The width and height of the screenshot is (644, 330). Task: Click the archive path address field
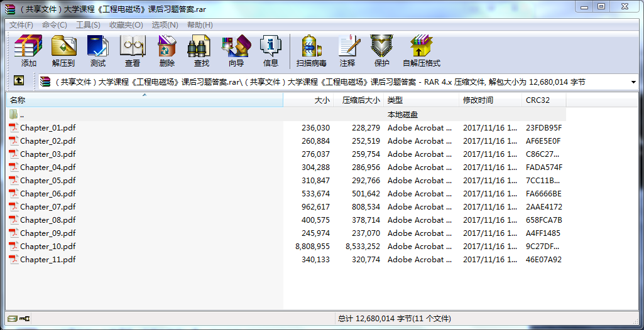pos(339,82)
